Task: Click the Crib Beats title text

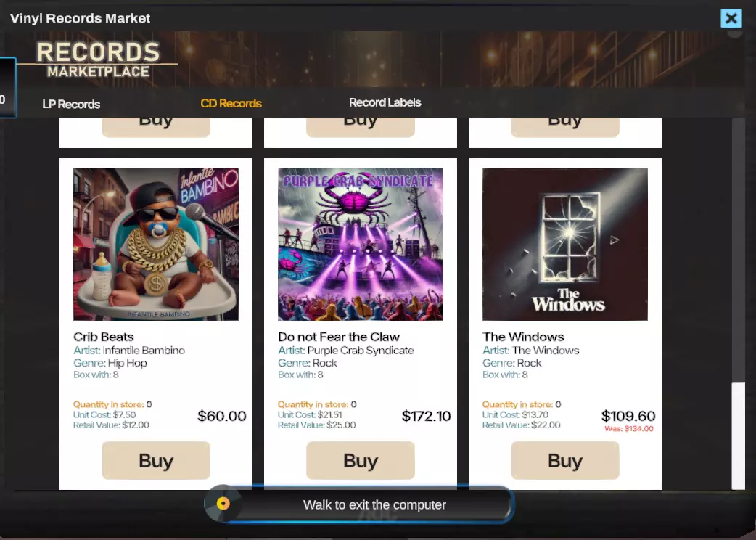Action: click(103, 337)
